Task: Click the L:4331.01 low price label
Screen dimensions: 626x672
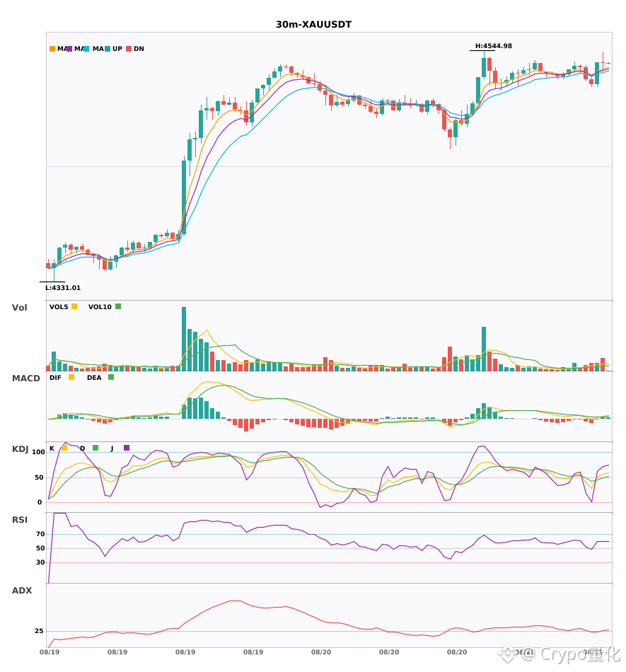Action: point(63,288)
